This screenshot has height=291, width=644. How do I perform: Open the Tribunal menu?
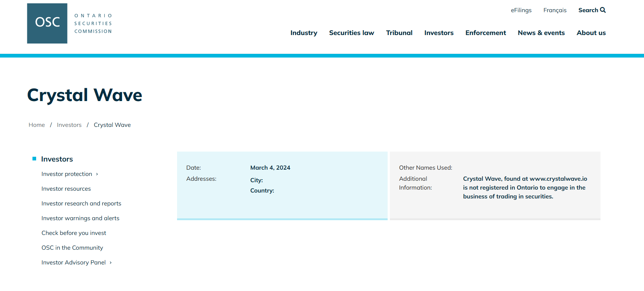coord(399,33)
